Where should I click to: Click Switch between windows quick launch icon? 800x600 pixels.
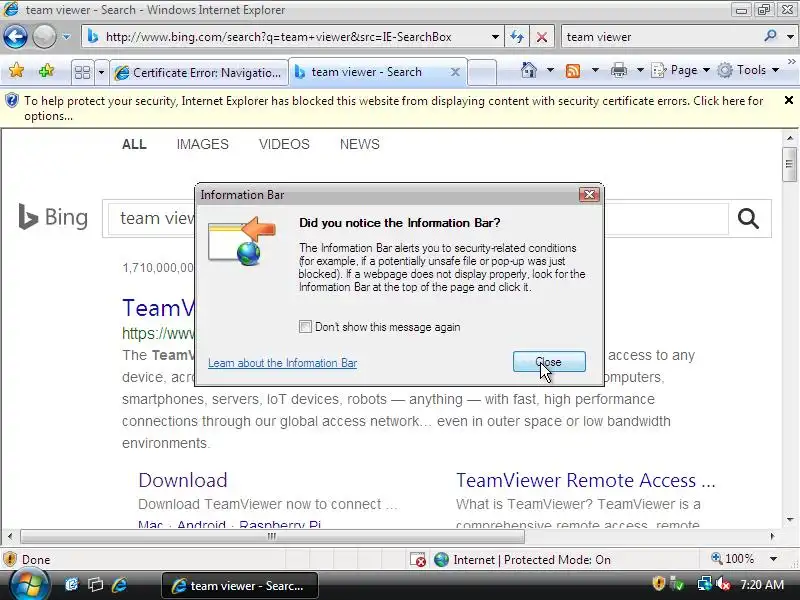[95, 585]
